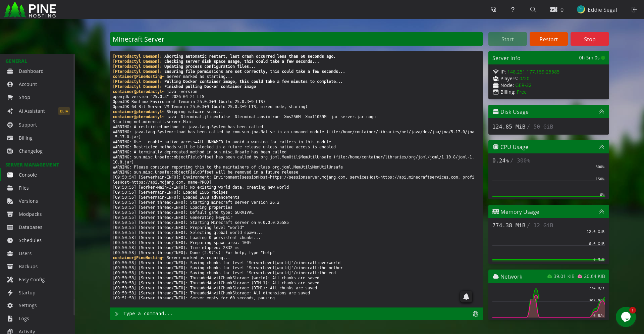Open the Logs menu item
The image size is (644, 334).
tap(37, 319)
